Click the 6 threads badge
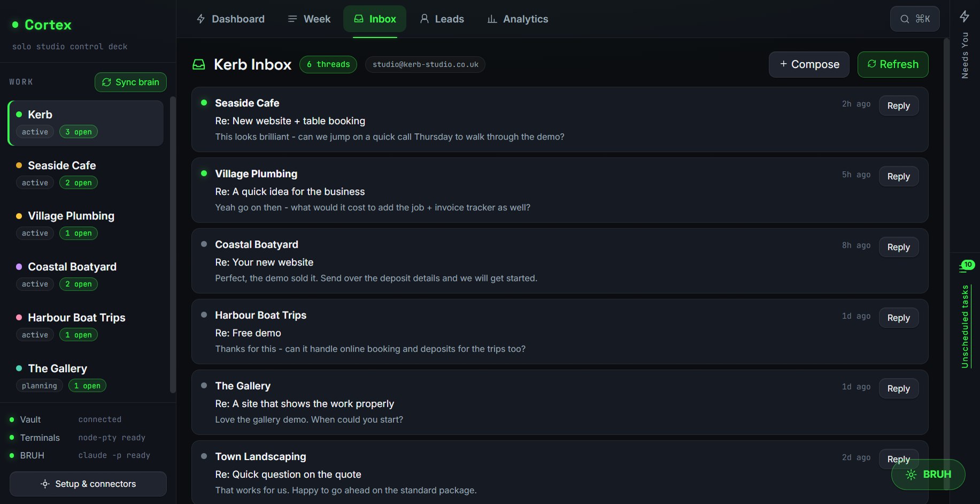This screenshot has height=504, width=980. (x=328, y=64)
